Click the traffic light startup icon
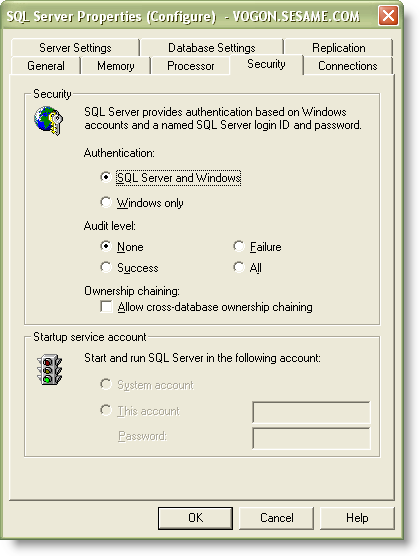This screenshot has height=556, width=420. point(49,369)
